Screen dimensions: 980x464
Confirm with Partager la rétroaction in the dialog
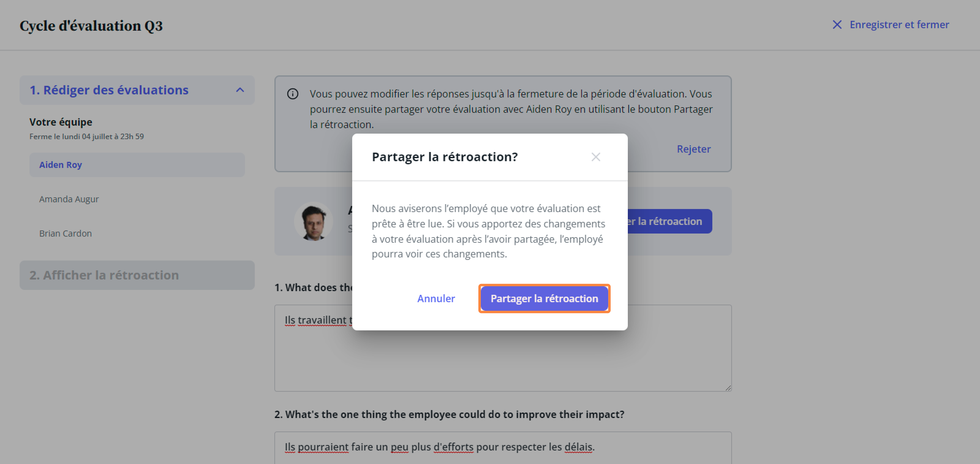(544, 299)
